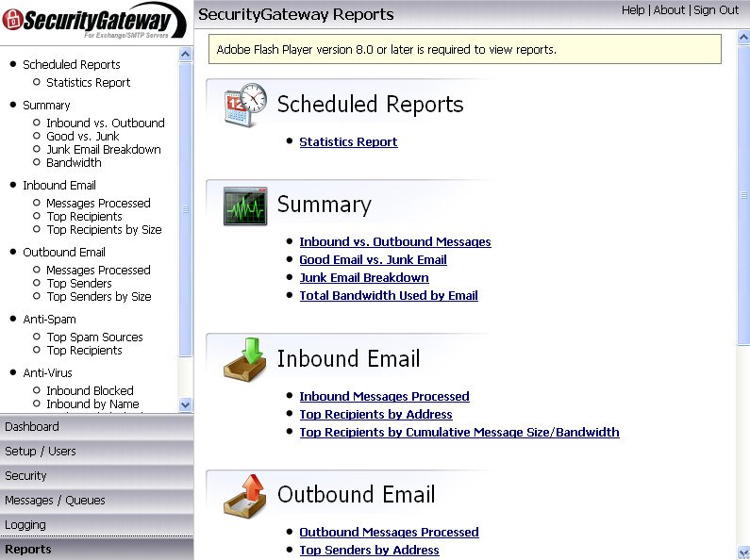Select Summary in the sidebar tree
This screenshot has height=560, width=750.
click(46, 106)
